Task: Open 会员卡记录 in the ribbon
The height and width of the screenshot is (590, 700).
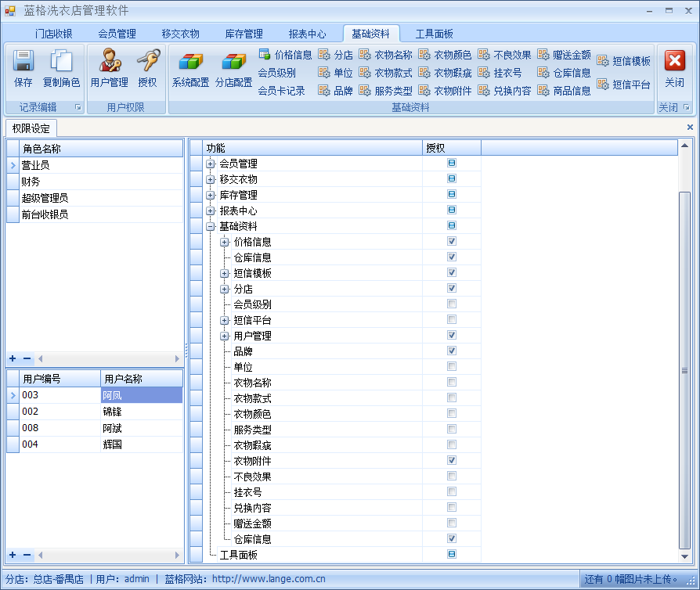Action: [x=281, y=91]
